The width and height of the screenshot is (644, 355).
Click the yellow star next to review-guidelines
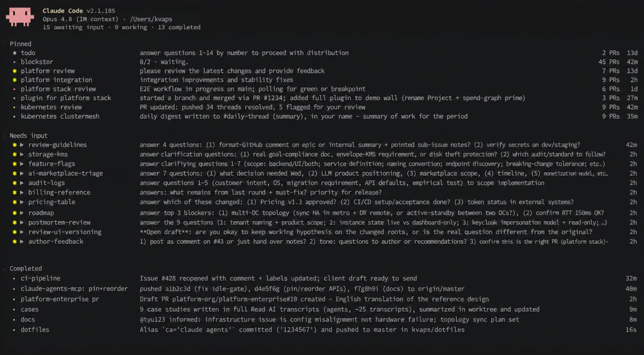click(15, 145)
